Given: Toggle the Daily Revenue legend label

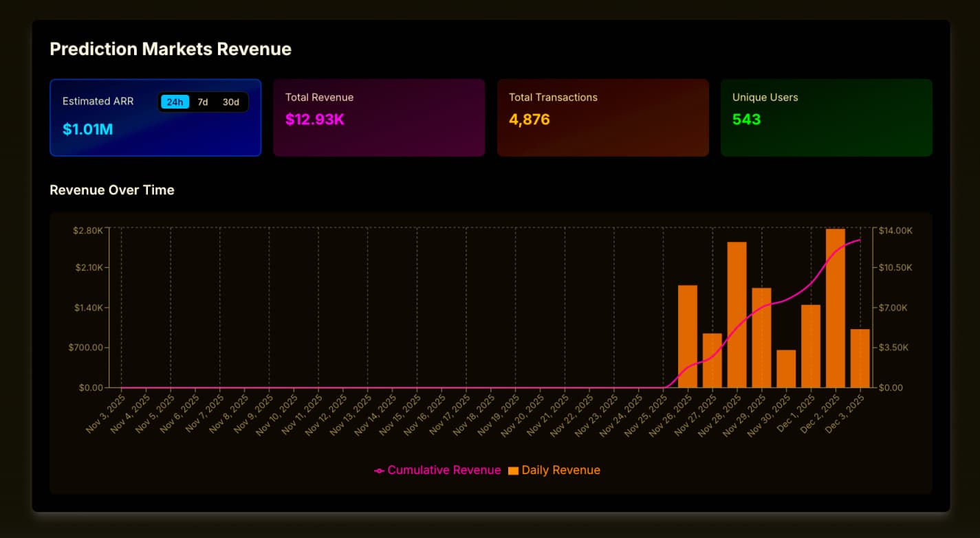Looking at the screenshot, I should click(x=560, y=471).
